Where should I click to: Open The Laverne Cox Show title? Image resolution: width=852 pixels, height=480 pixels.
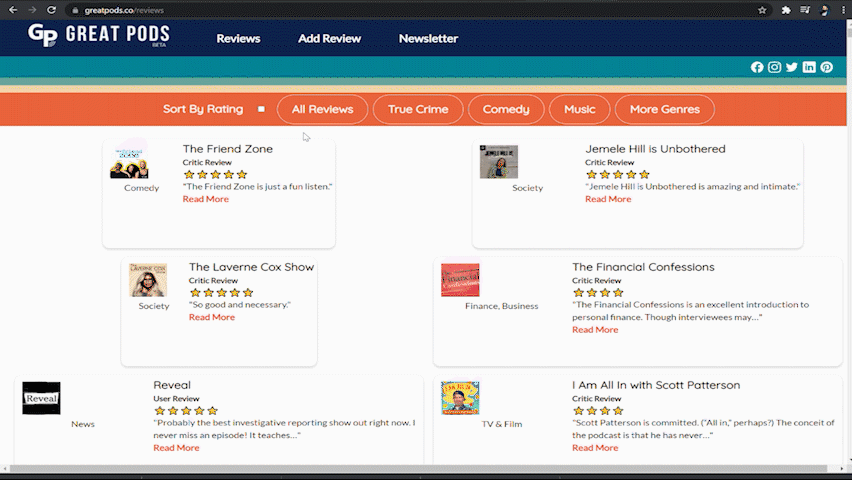pos(252,267)
